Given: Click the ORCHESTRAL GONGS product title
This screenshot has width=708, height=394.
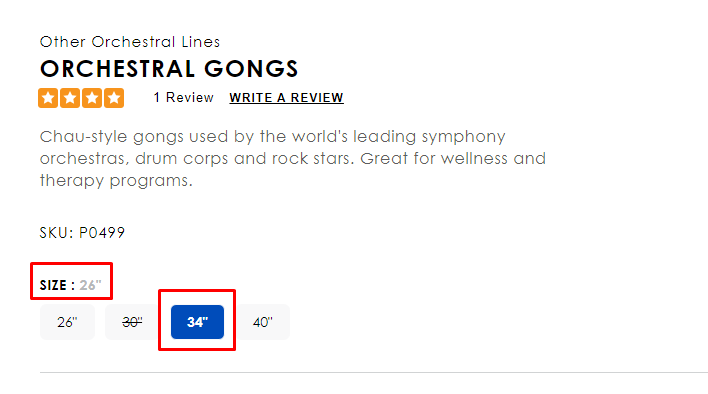Looking at the screenshot, I should pos(169,69).
